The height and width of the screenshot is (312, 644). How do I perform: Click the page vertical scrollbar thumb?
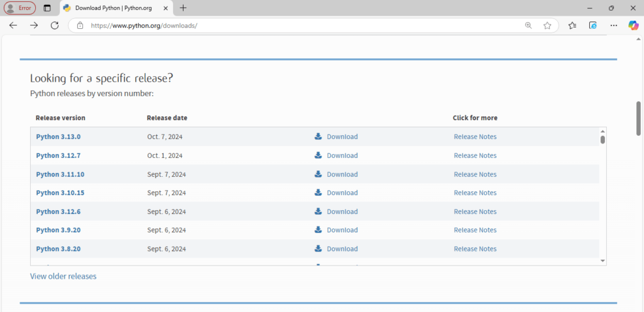point(639,118)
